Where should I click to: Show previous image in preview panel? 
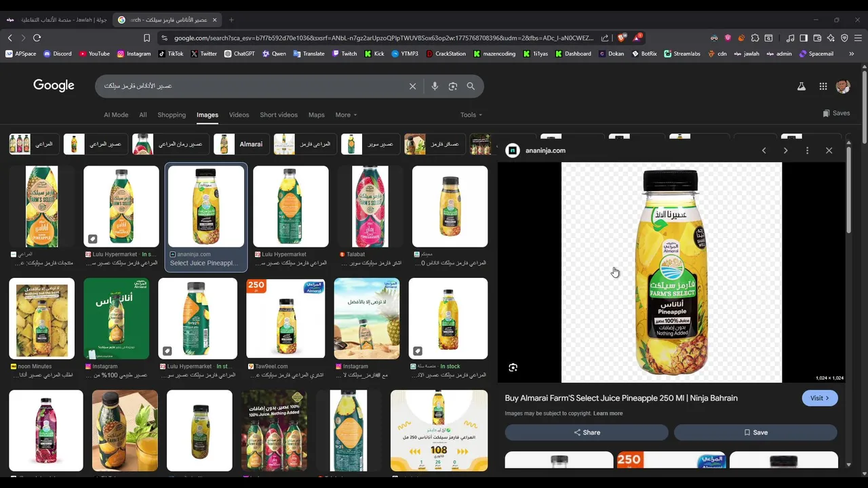tap(764, 150)
